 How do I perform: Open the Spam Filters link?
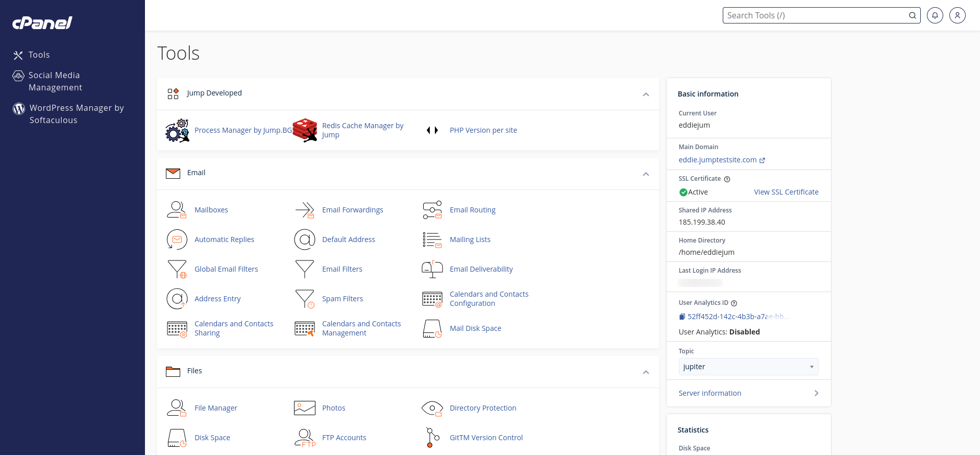pyautogui.click(x=342, y=299)
